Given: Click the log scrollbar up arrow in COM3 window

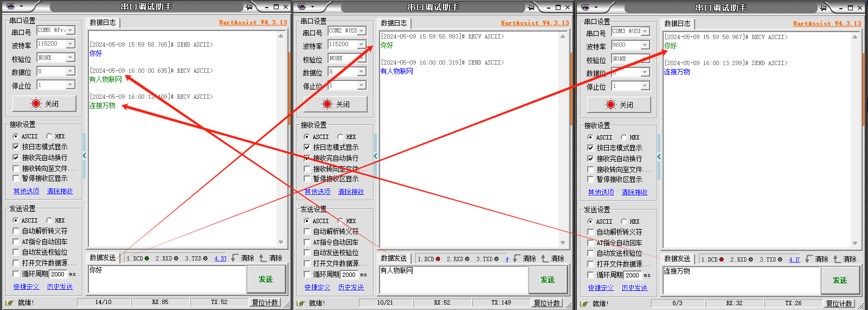Looking at the screenshot, I should 855,37.
